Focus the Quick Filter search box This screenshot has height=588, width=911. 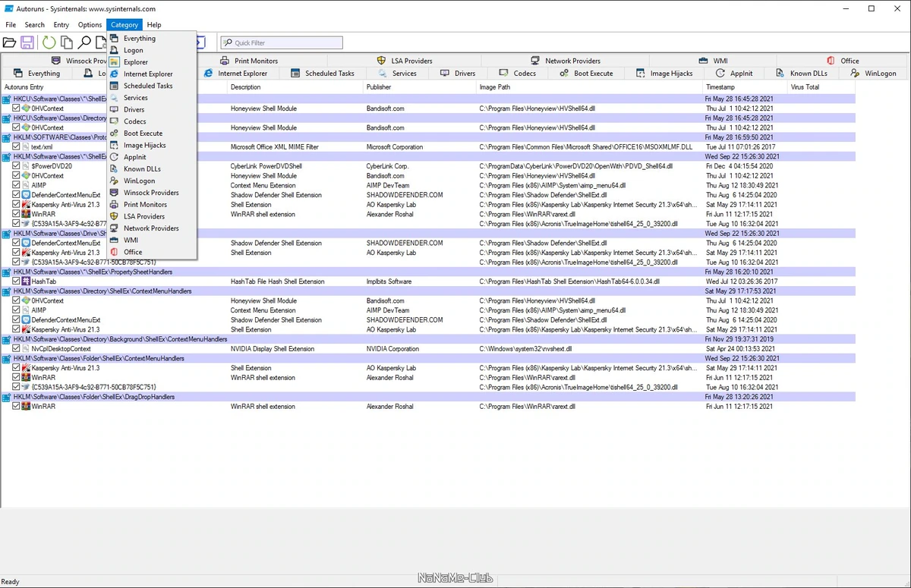[x=281, y=43]
